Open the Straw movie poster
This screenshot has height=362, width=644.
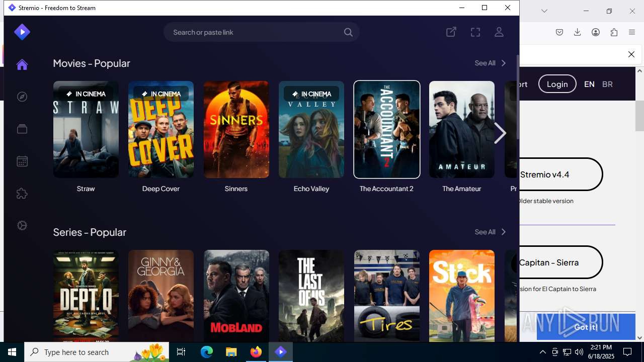pos(86,129)
